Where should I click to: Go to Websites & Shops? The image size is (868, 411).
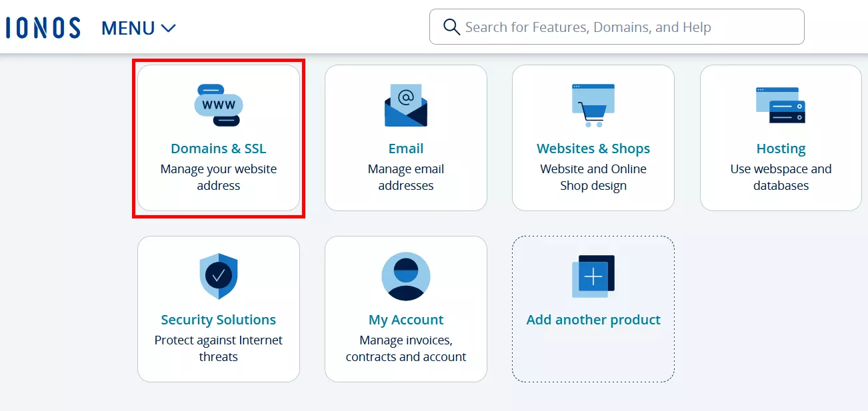tap(593, 149)
